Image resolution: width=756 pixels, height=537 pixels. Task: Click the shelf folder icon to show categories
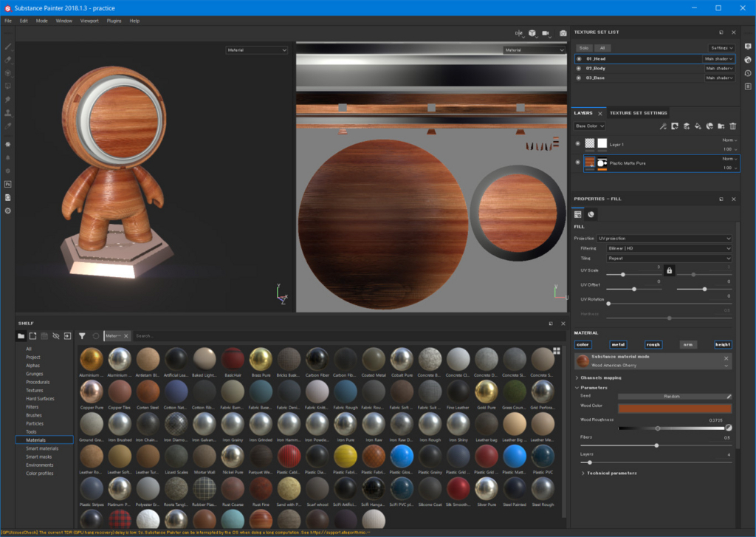point(21,336)
